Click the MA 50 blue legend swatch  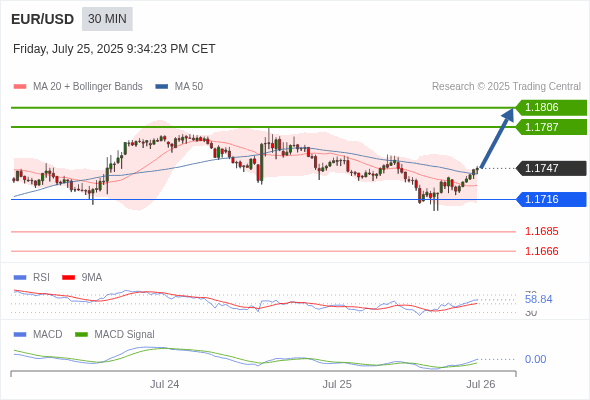coord(162,87)
